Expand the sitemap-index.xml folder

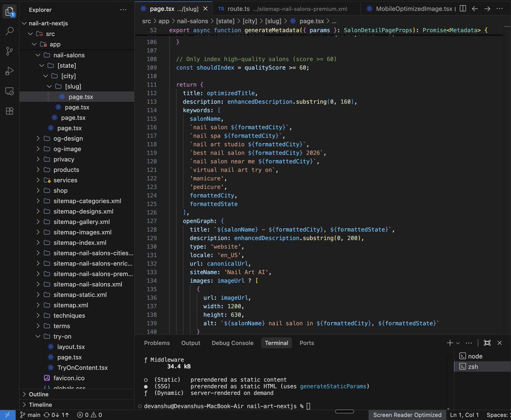77,243
